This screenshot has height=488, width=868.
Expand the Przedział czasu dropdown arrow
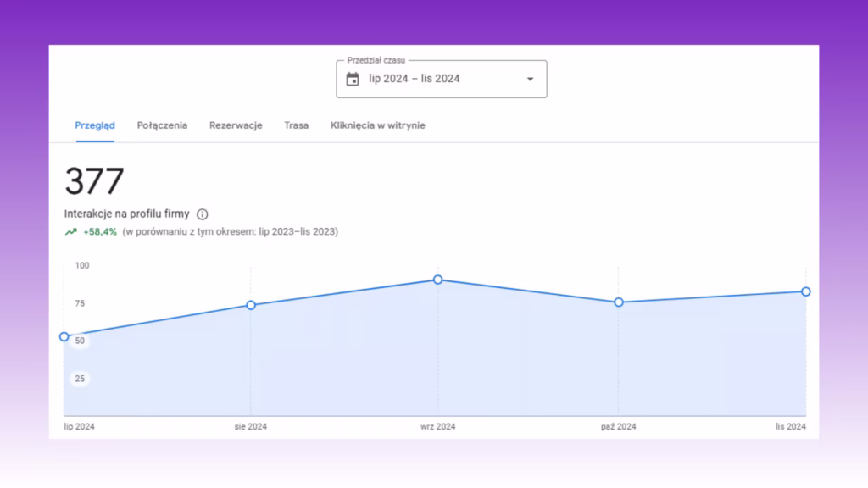[x=531, y=79]
